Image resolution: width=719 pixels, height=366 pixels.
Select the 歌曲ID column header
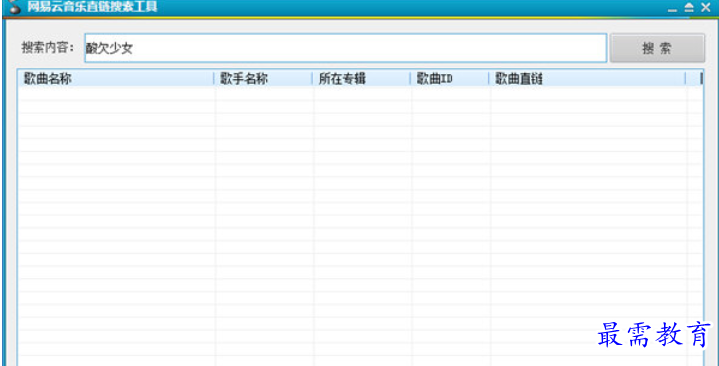pos(450,78)
